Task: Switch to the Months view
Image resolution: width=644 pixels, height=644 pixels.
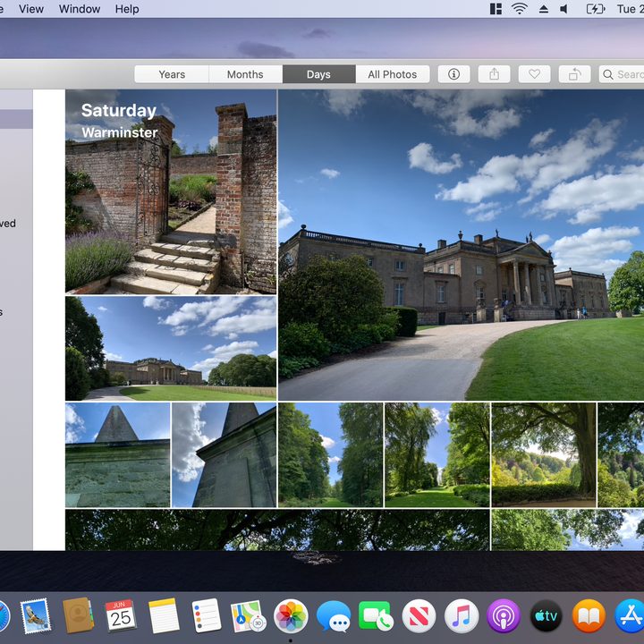Action: click(x=245, y=74)
